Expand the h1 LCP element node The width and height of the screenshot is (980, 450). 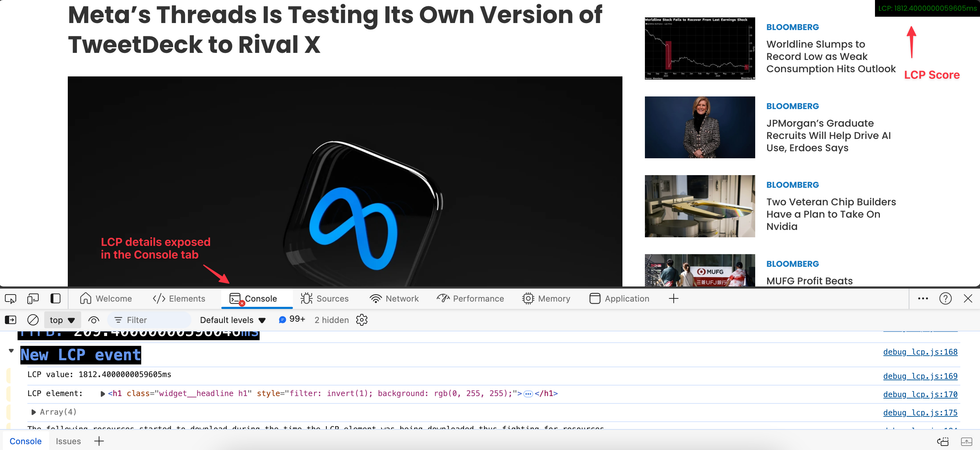pyautogui.click(x=103, y=394)
